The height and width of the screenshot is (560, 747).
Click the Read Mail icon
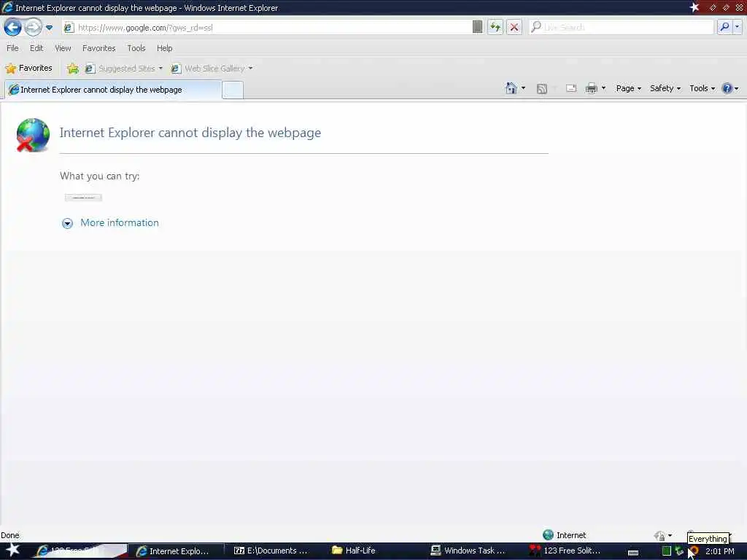tap(570, 88)
